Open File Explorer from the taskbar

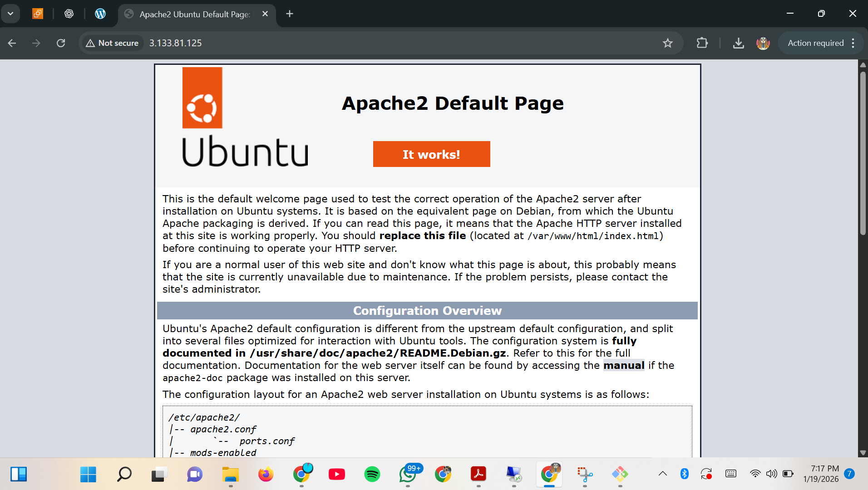click(x=231, y=474)
